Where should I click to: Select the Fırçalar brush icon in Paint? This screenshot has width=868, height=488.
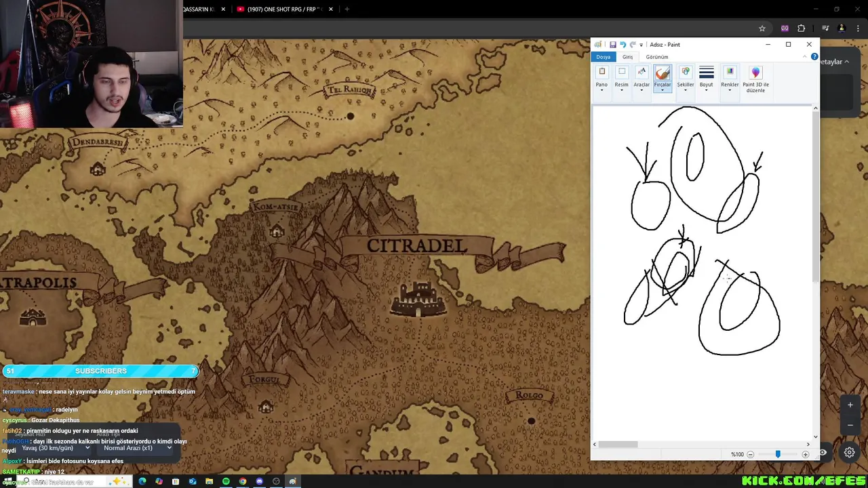(663, 72)
